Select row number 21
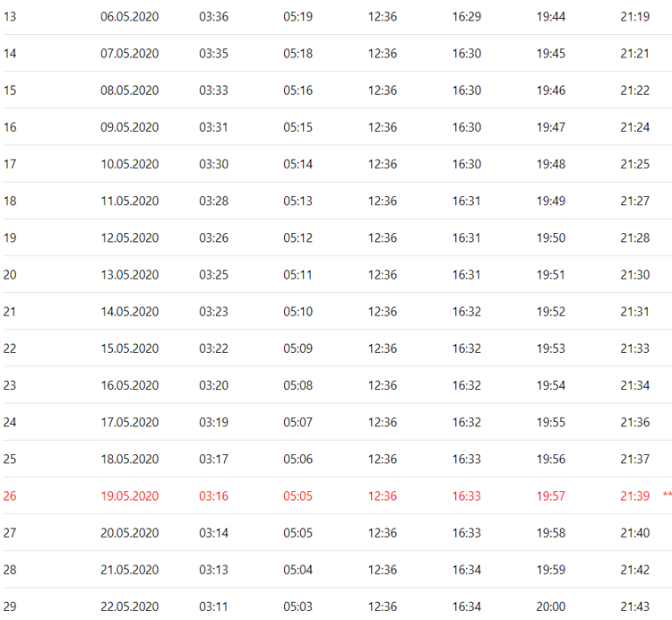672x620 pixels. 10,311
